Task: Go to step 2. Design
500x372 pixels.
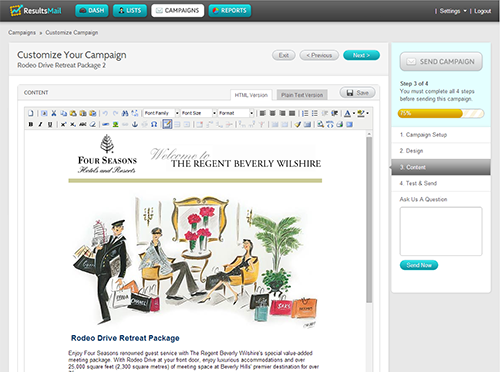Action: [441, 151]
